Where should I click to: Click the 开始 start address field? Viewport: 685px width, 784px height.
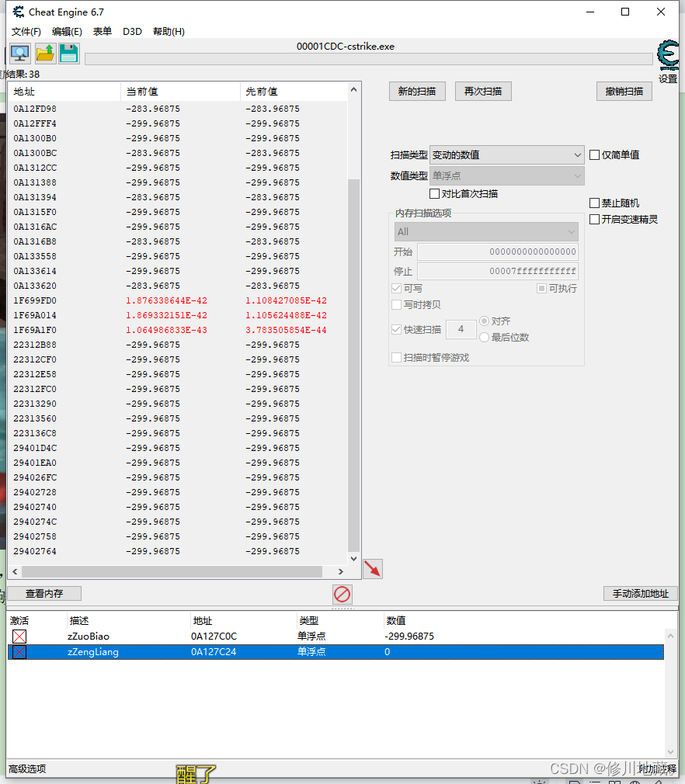tap(498, 252)
